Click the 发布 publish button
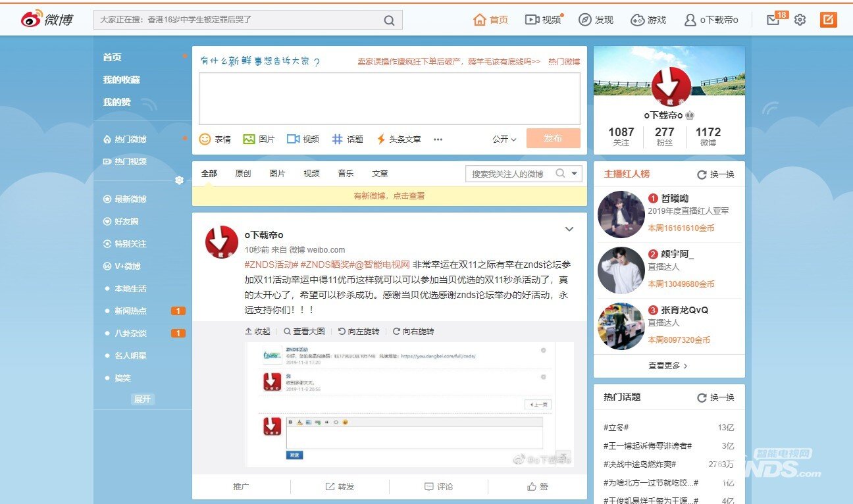Viewport: 853px width, 504px height. tap(553, 138)
